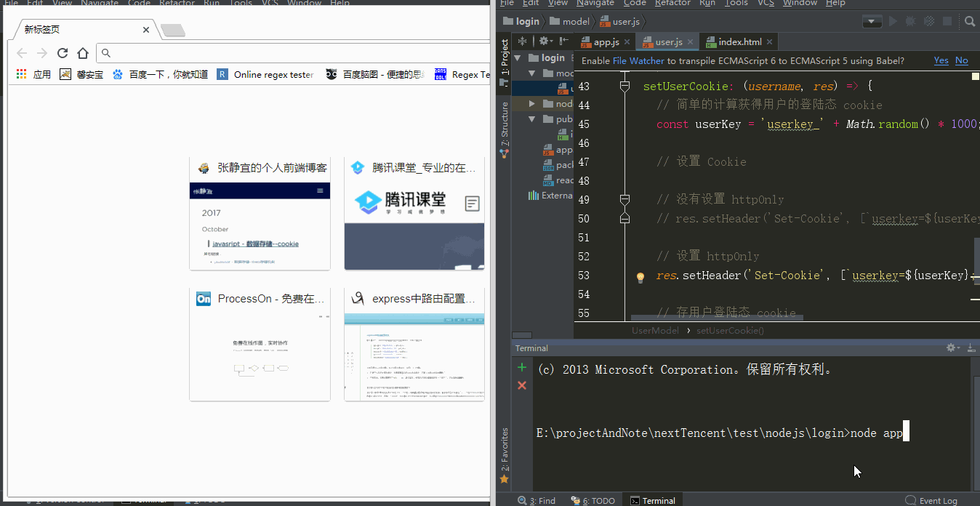Open a new terminal session with plus icon
This screenshot has height=506, width=980.
521,367
